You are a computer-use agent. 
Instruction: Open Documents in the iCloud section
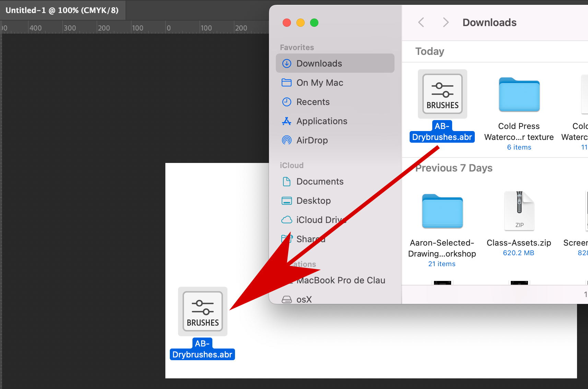pos(335,181)
